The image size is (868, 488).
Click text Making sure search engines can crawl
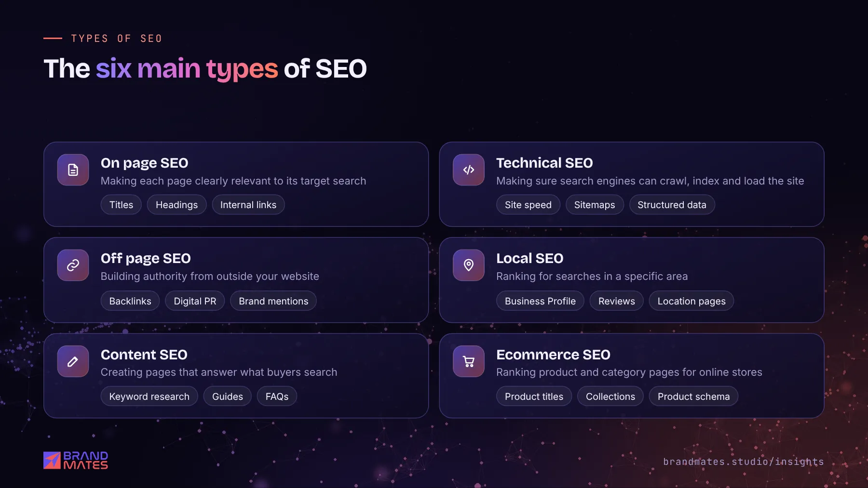point(593,181)
